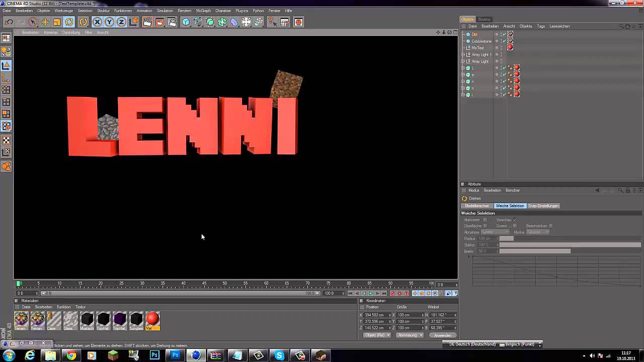
Task: Expand the L object in tree
Action: 463,68
